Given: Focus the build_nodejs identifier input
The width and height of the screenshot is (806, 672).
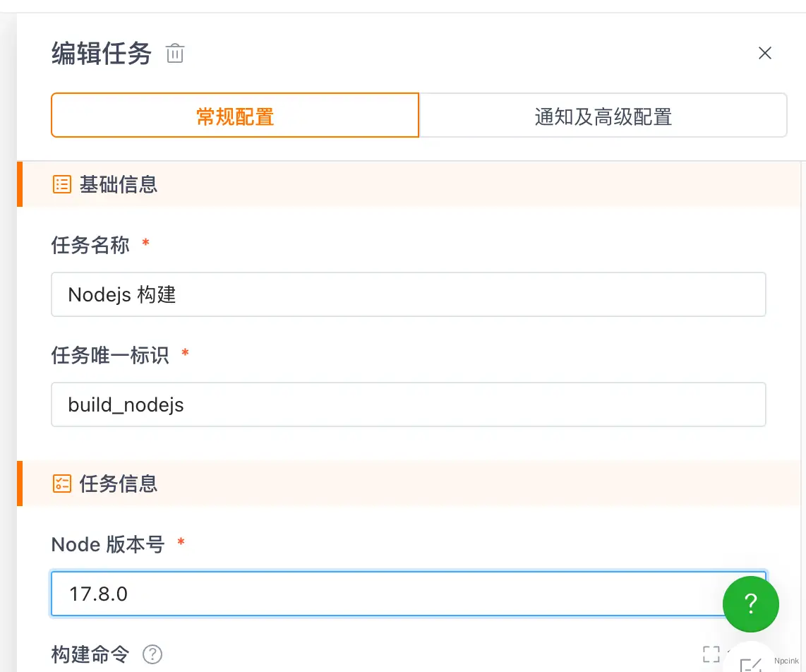Looking at the screenshot, I should (x=408, y=404).
